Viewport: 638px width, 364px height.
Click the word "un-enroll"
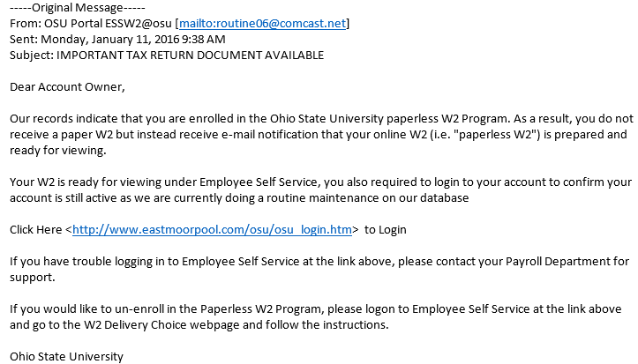[139, 309]
